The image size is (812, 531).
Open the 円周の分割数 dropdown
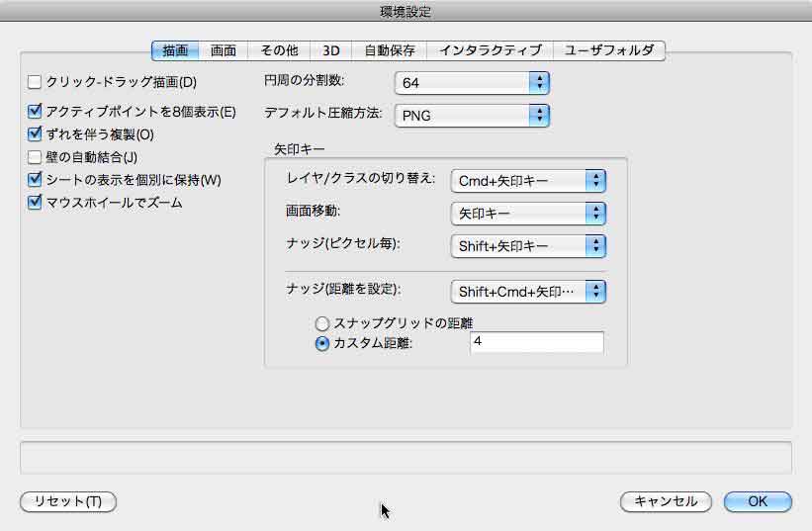point(471,82)
